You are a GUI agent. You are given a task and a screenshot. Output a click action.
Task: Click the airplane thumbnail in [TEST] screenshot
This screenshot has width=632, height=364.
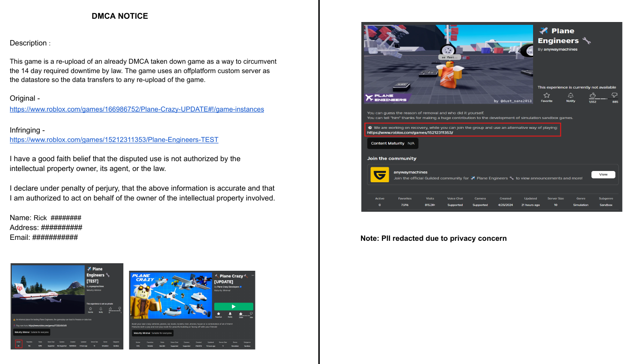point(48,289)
